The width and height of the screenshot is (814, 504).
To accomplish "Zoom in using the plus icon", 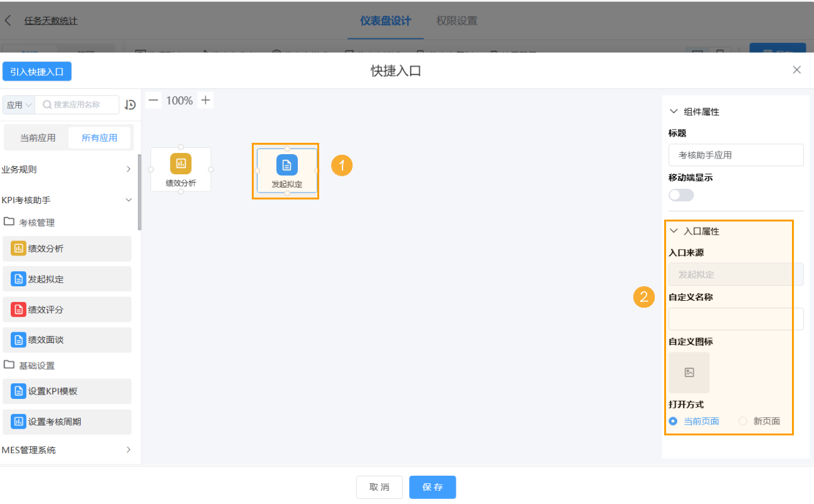I will coord(205,99).
